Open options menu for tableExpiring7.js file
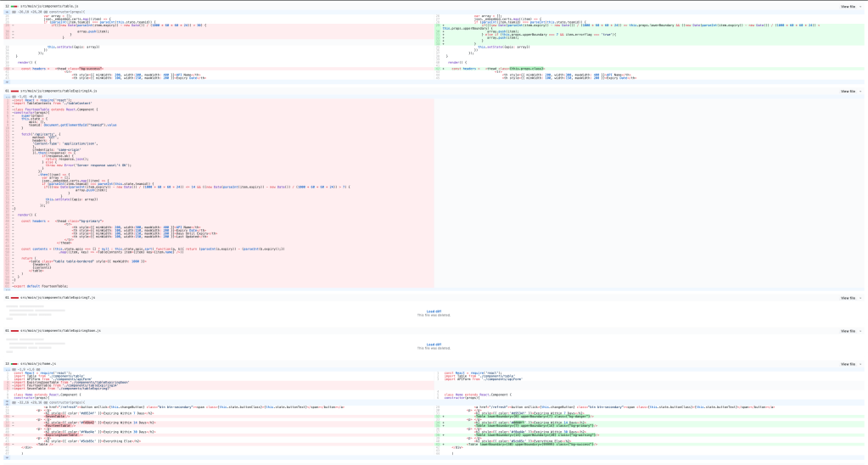The height and width of the screenshot is (465, 868). tap(862, 298)
